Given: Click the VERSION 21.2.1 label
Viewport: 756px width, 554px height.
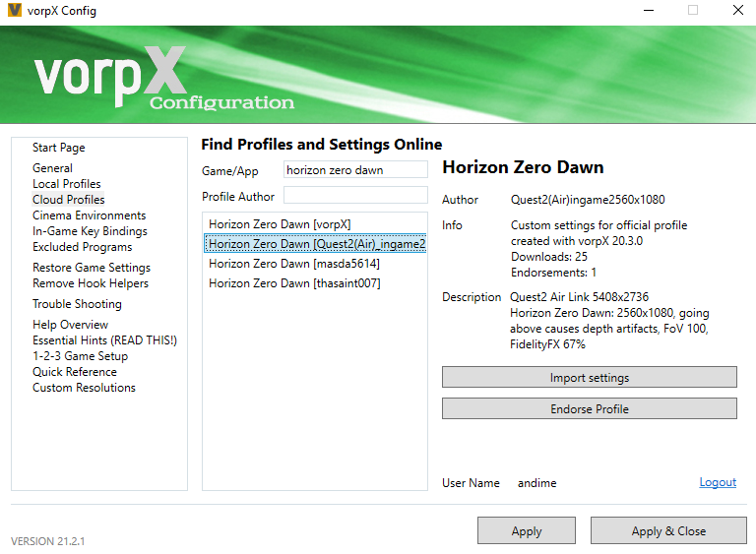Looking at the screenshot, I should point(47,541).
